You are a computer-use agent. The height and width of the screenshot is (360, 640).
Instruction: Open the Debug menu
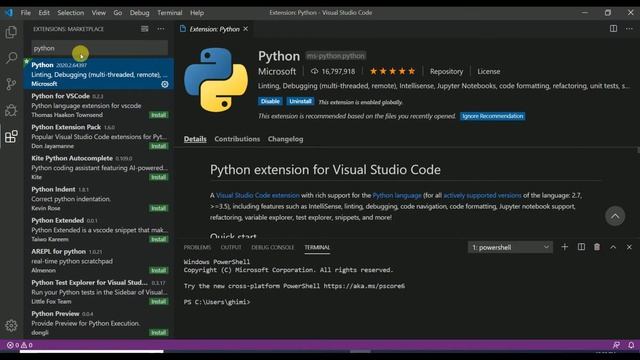tap(140, 13)
